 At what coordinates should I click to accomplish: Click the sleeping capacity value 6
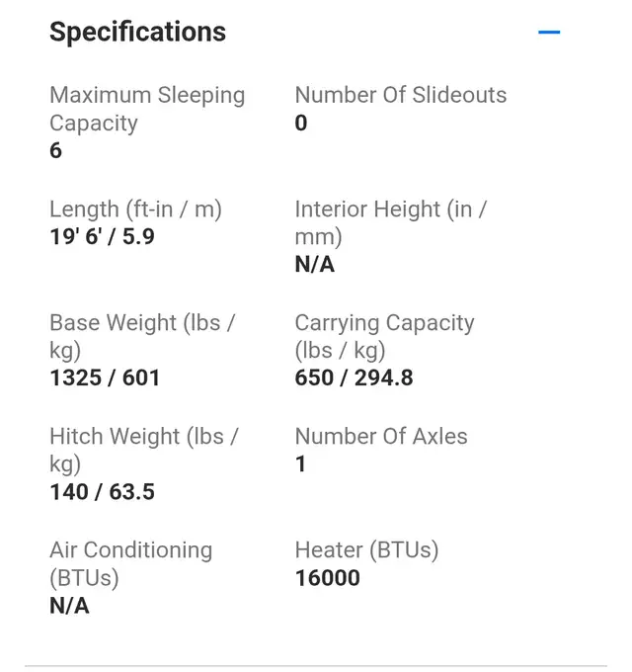click(x=55, y=150)
